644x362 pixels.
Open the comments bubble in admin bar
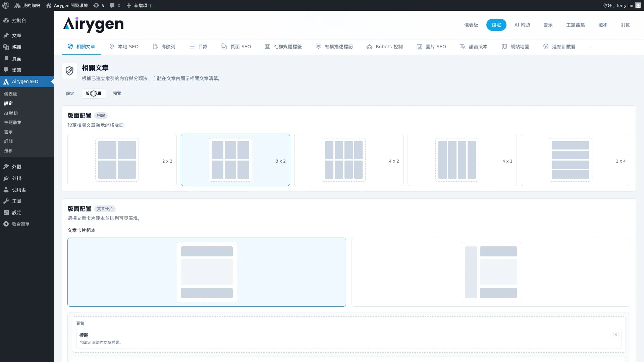(x=115, y=5)
